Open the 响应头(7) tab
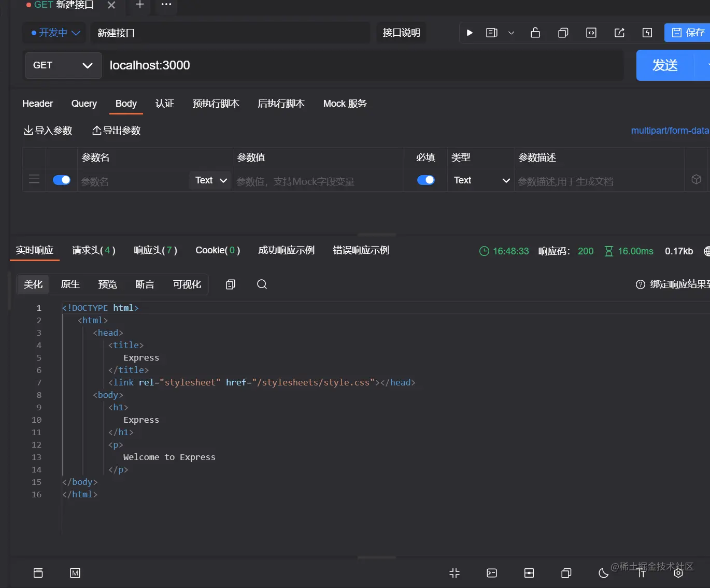710x588 pixels. (x=155, y=250)
